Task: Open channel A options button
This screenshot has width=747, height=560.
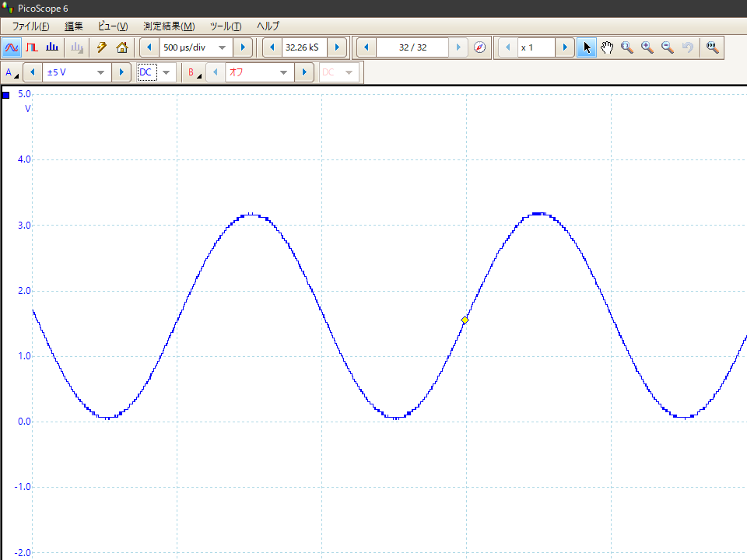Action: coord(12,72)
